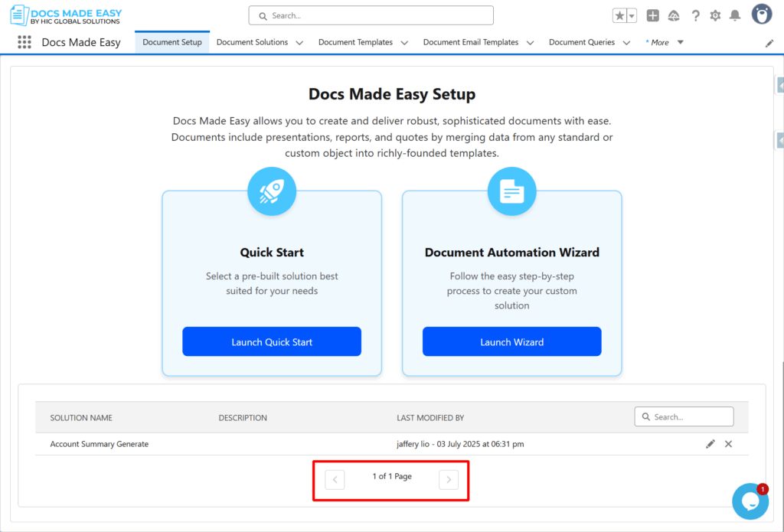Click the jaffery lio last modified text
Image resolution: width=784 pixels, height=532 pixels.
[460, 444]
